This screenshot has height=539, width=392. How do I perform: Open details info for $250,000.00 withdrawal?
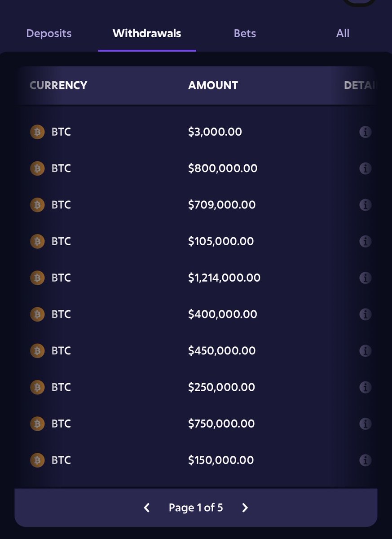366,387
